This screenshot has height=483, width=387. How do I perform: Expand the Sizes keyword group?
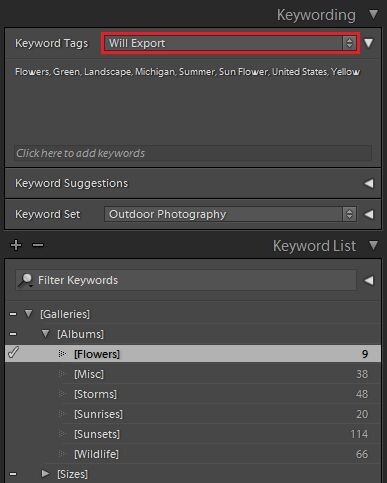(x=45, y=473)
